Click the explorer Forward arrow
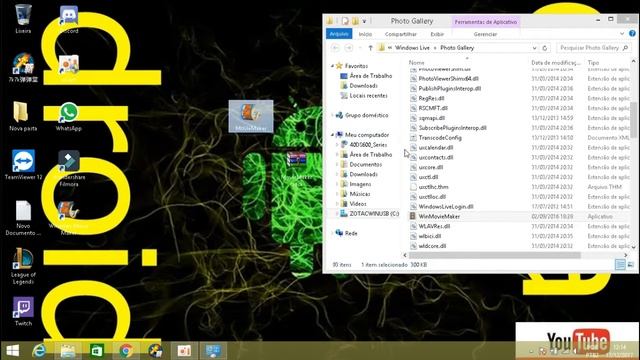Image resolution: width=640 pixels, height=360 pixels. [x=349, y=48]
